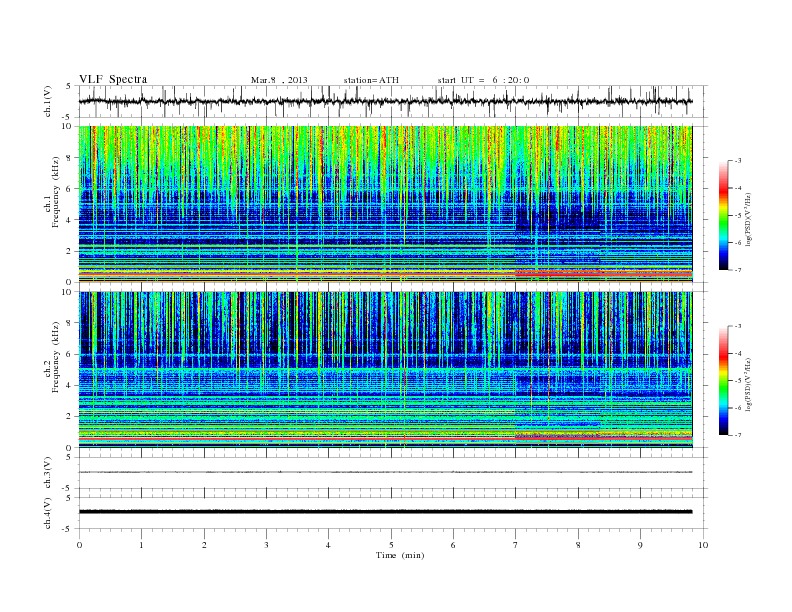The image size is (792, 612).
Task: Click time axis tick label '5'
Action: (x=391, y=545)
